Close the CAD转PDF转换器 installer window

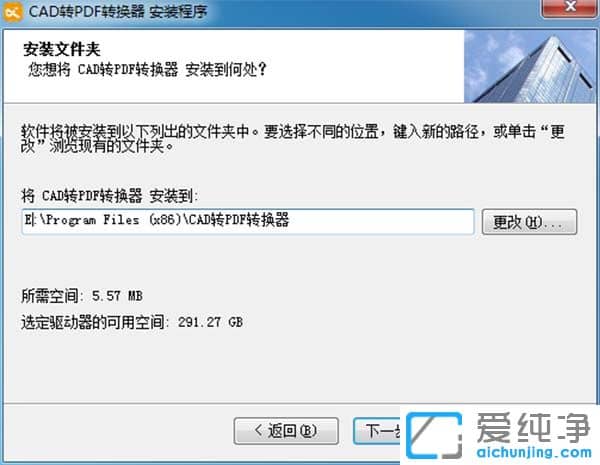click(x=569, y=8)
